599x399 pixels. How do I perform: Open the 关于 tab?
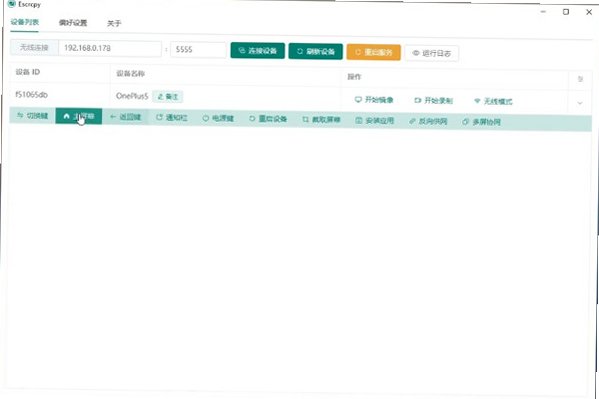(x=114, y=24)
